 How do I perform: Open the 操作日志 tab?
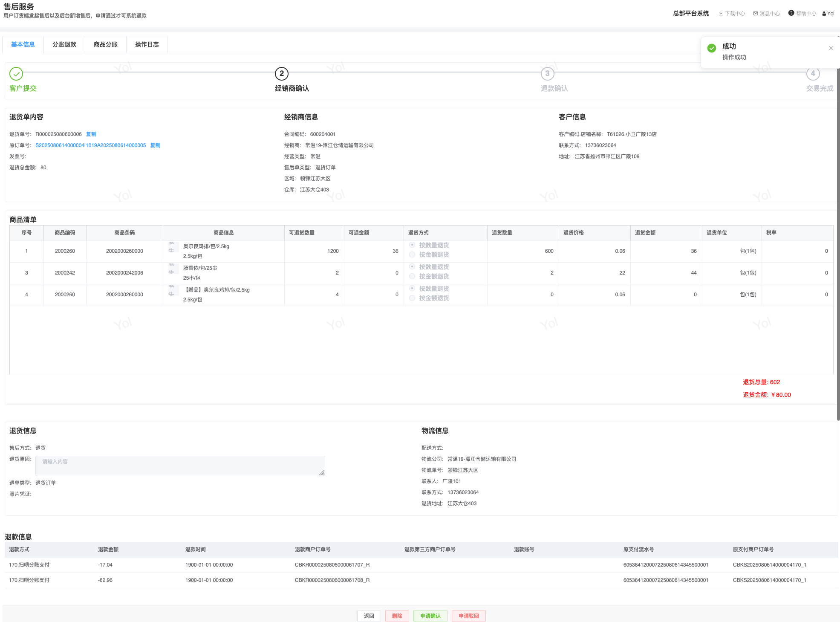click(x=147, y=44)
